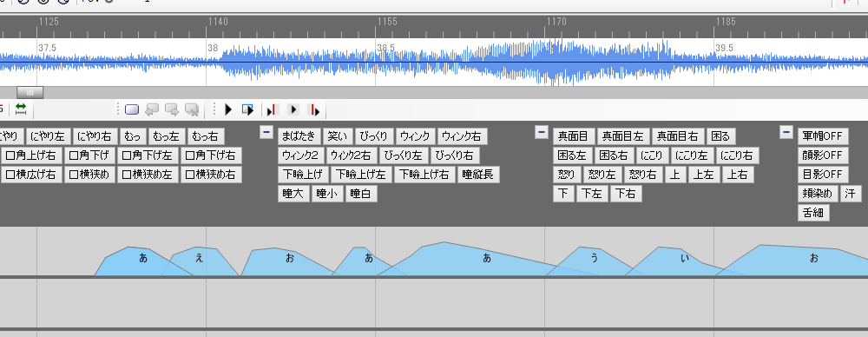The width and height of the screenshot is (868, 337).
Task: Collapse the group containing 真面目
Action: click(x=541, y=132)
